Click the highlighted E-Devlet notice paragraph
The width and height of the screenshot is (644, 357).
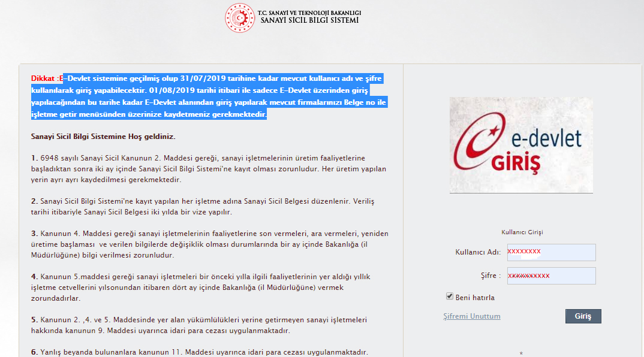pyautogui.click(x=209, y=96)
